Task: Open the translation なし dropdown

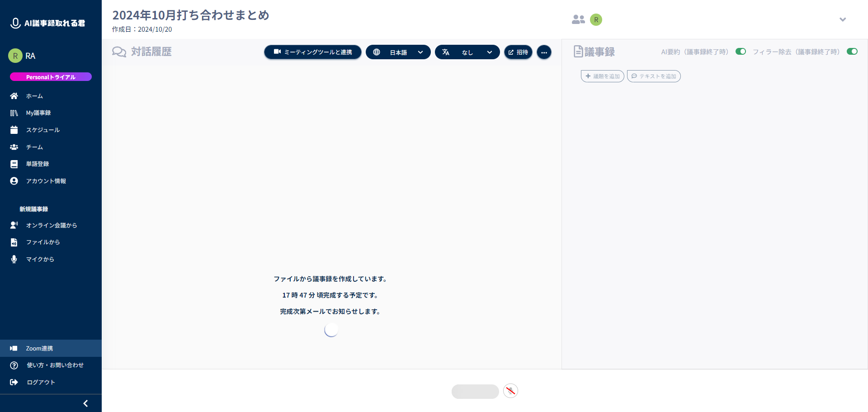Action: [x=467, y=52]
